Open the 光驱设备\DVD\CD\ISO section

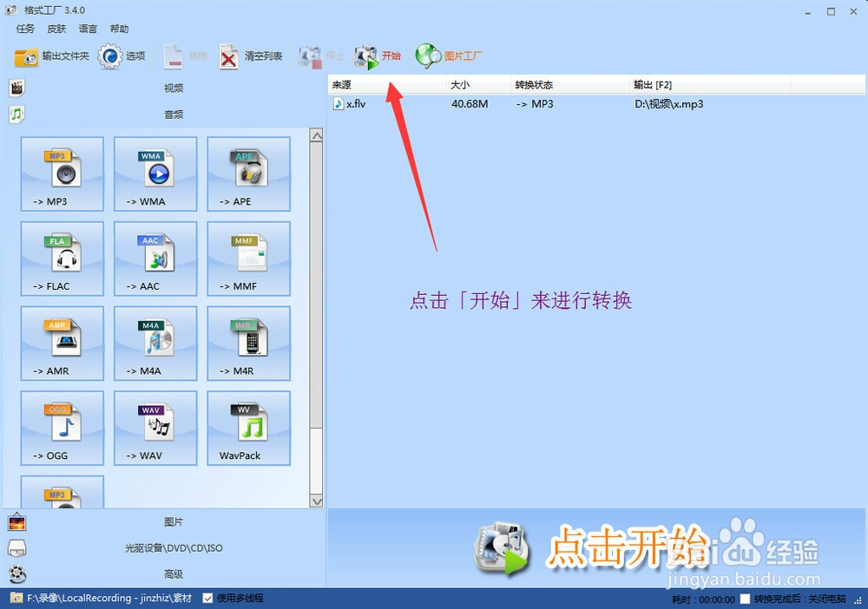click(172, 547)
